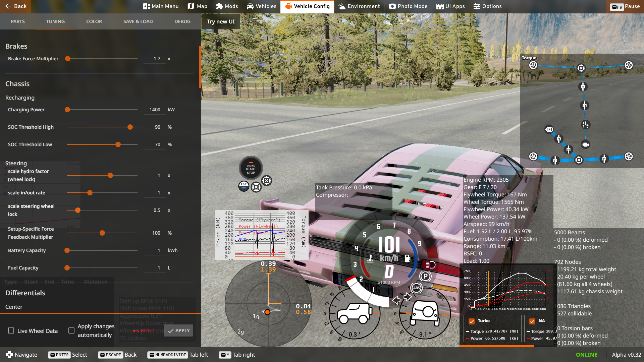The height and width of the screenshot is (362, 644).
Task: Click the Back button at top left
Action: 15,6
